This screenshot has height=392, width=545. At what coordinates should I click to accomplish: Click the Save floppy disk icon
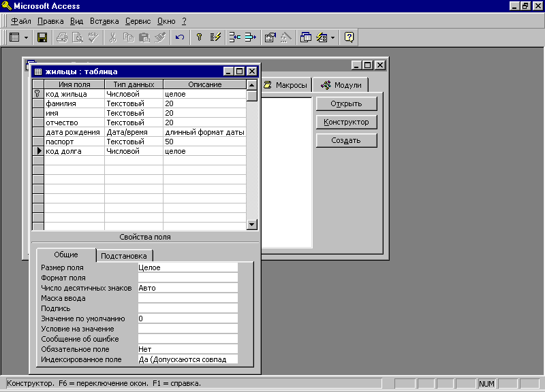[x=42, y=37]
